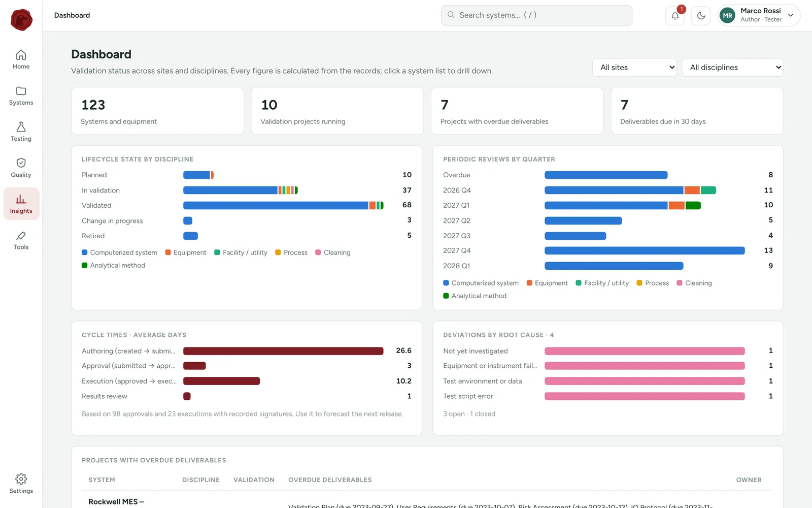Click the Retired lifecycle bar

[x=190, y=236]
